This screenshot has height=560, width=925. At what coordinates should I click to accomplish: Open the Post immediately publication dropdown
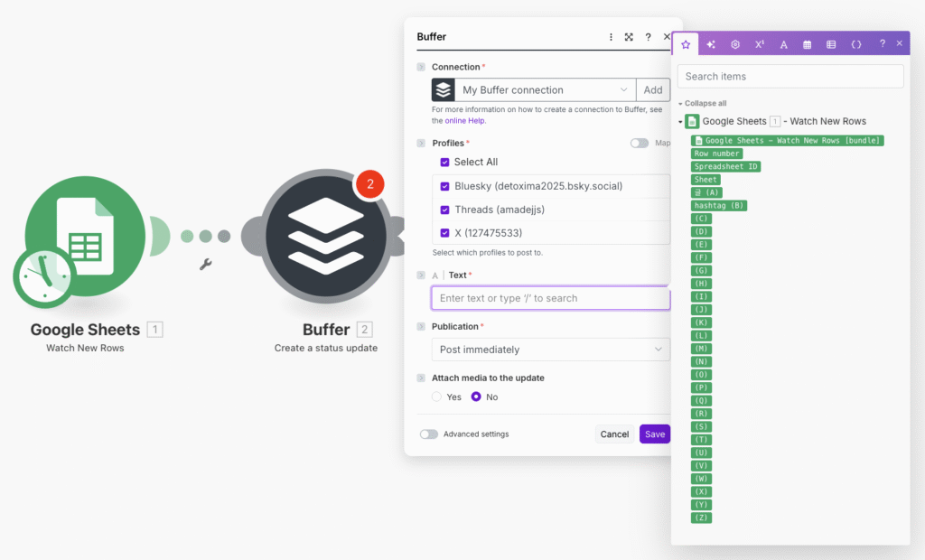click(550, 350)
